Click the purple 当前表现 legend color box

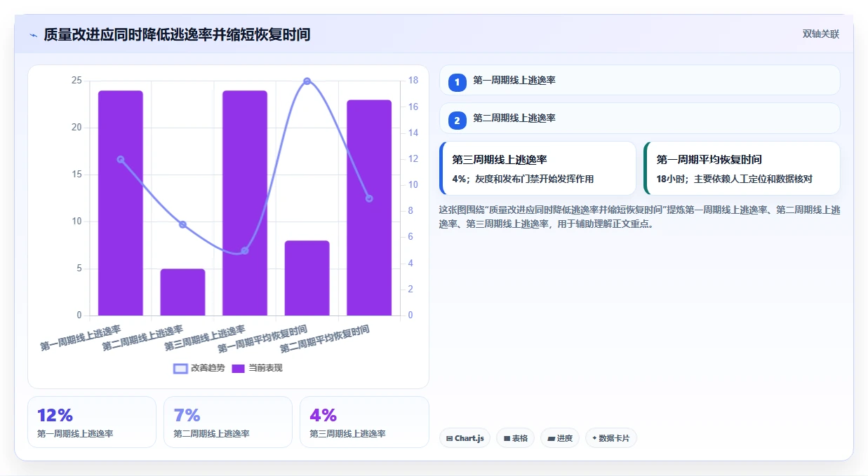pos(238,369)
